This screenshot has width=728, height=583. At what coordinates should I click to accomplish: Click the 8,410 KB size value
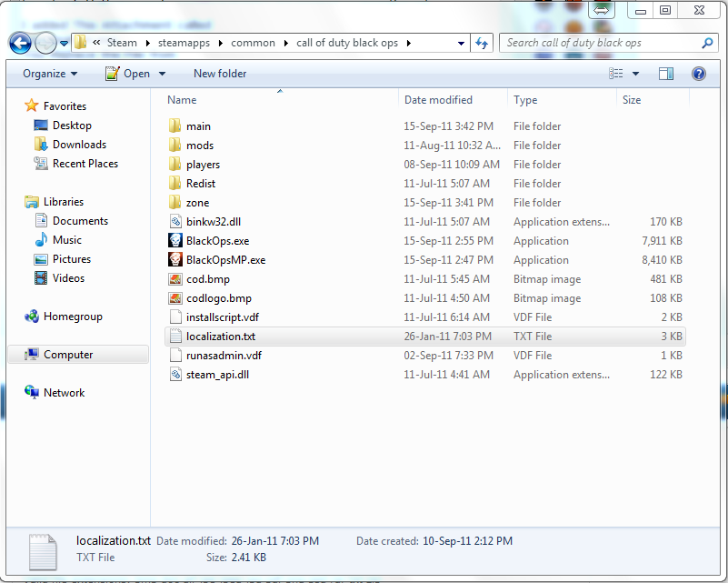662,260
